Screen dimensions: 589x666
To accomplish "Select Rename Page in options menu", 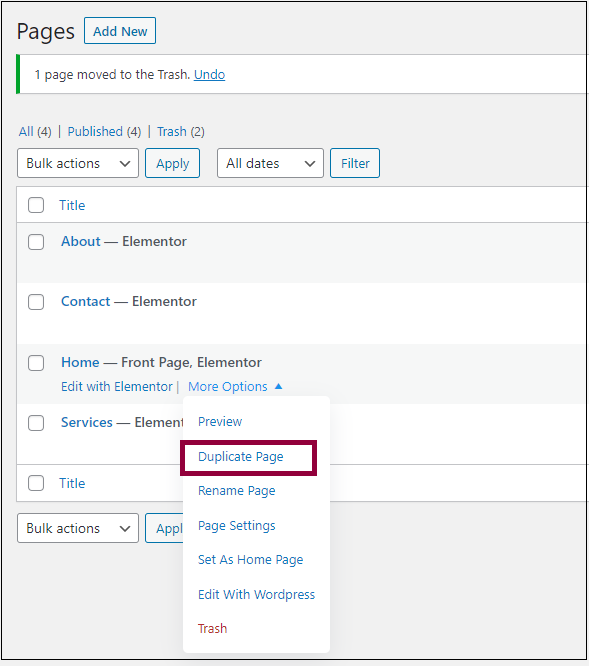I will [x=237, y=491].
